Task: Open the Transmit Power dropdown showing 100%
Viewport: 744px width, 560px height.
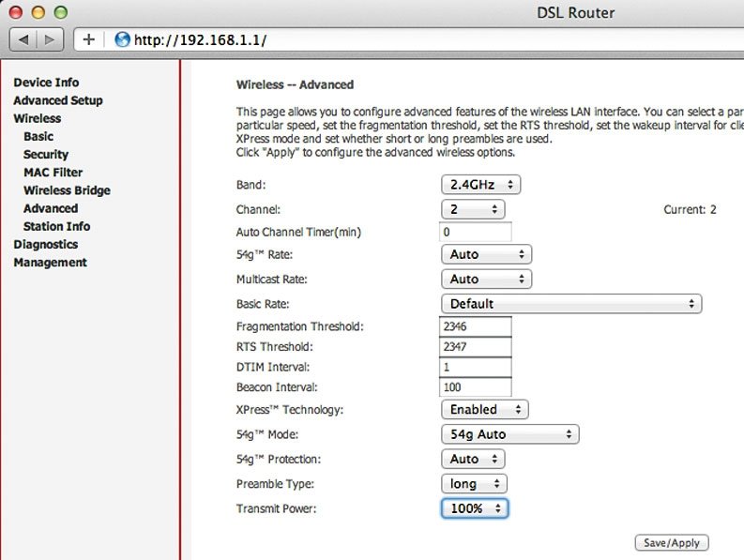Action: pos(475,508)
